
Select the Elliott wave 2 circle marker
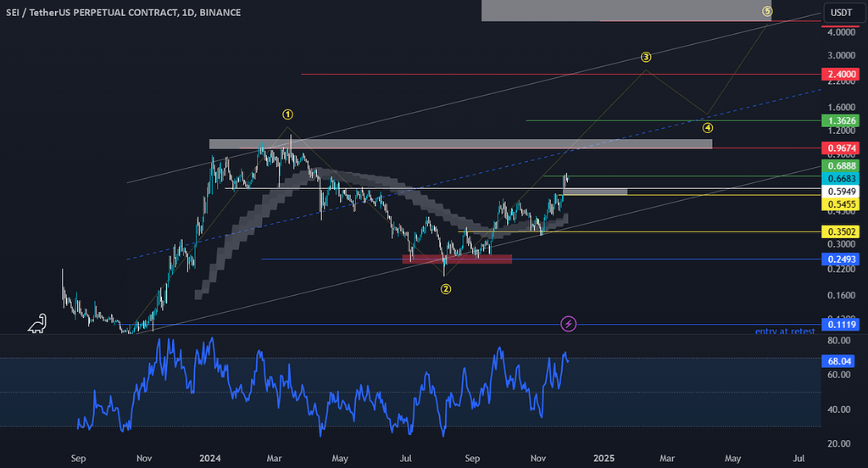[445, 289]
